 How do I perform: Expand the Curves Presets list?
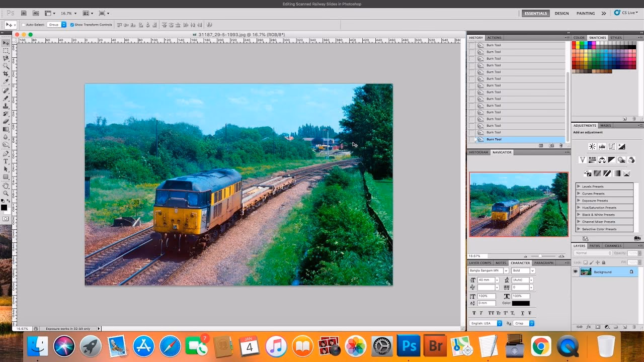[x=579, y=194]
